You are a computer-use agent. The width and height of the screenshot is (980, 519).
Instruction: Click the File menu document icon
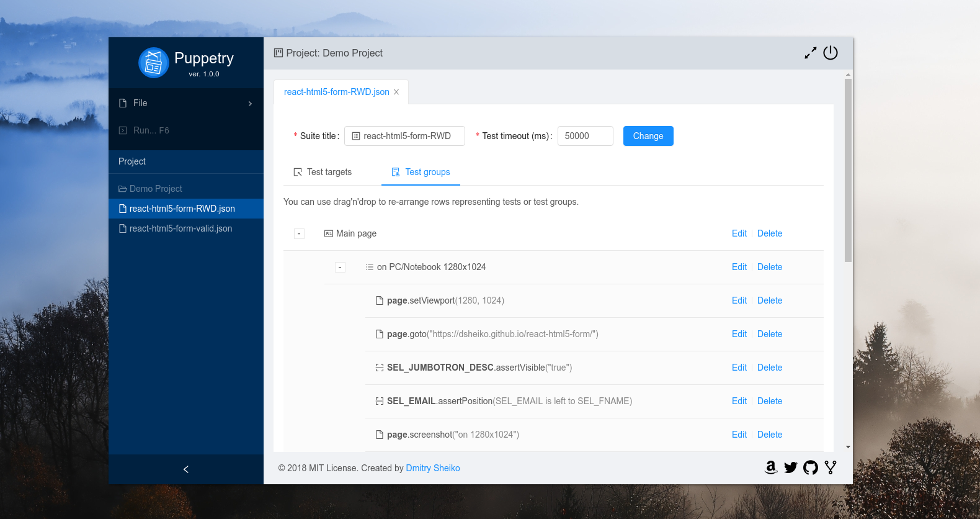(x=123, y=103)
